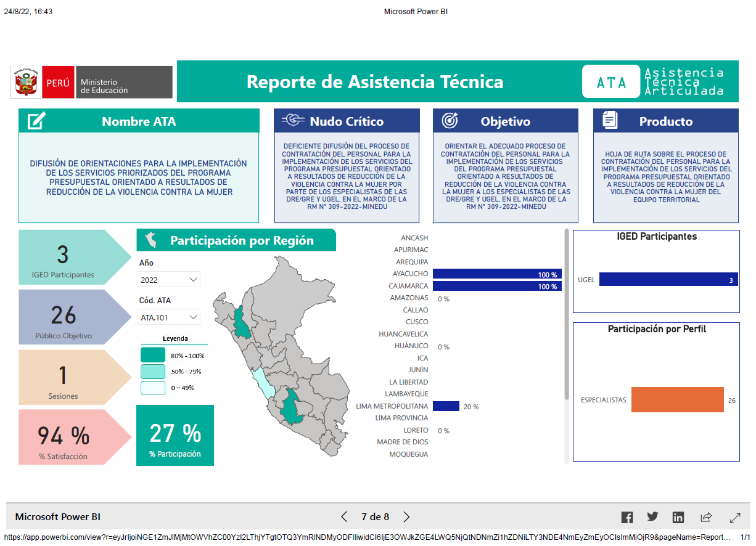Click the HUÁNUCO region label

(x=411, y=346)
